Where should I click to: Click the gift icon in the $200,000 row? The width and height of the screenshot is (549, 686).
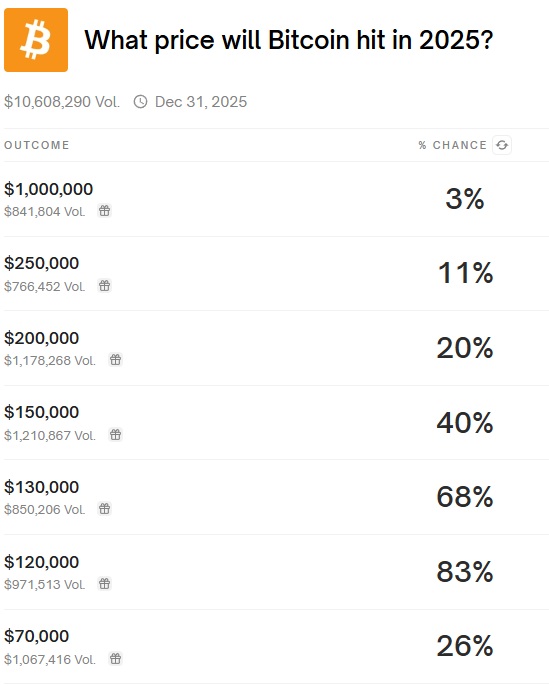coord(115,360)
